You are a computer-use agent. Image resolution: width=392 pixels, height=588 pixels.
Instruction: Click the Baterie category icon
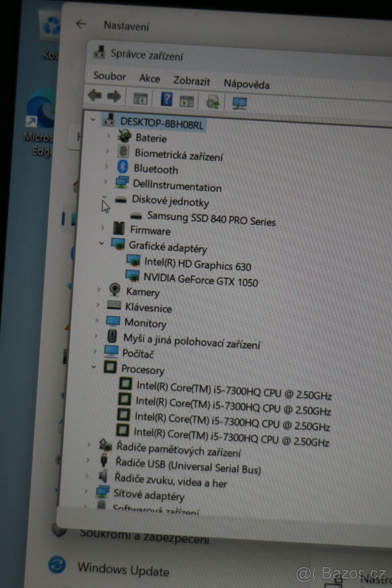[x=124, y=137]
